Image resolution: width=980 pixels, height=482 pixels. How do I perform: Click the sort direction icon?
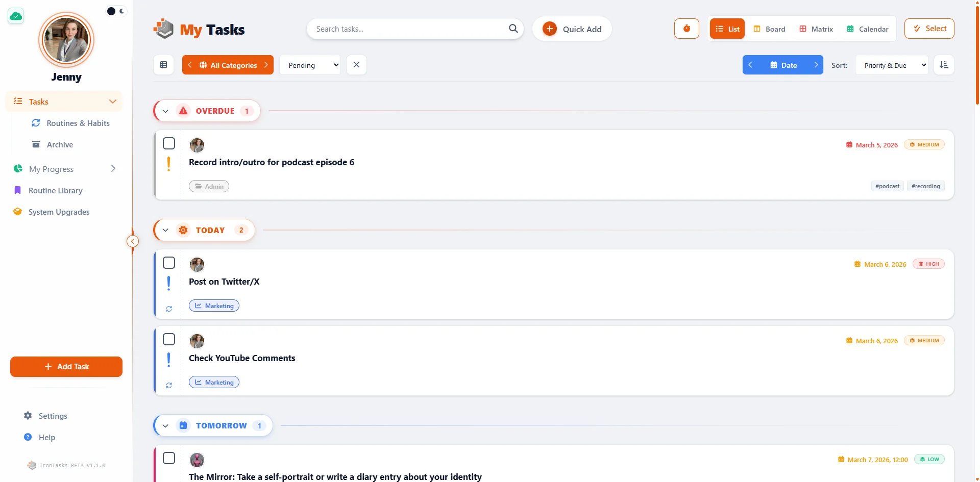tap(944, 65)
